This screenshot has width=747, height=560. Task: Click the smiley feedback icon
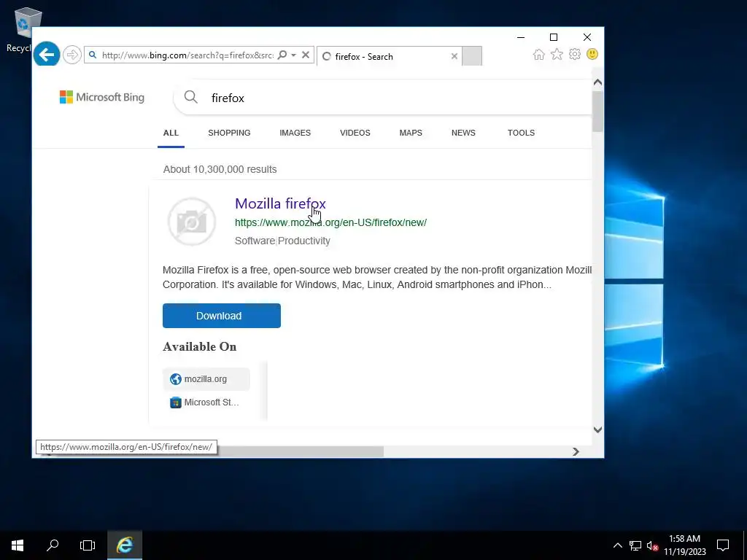point(592,54)
